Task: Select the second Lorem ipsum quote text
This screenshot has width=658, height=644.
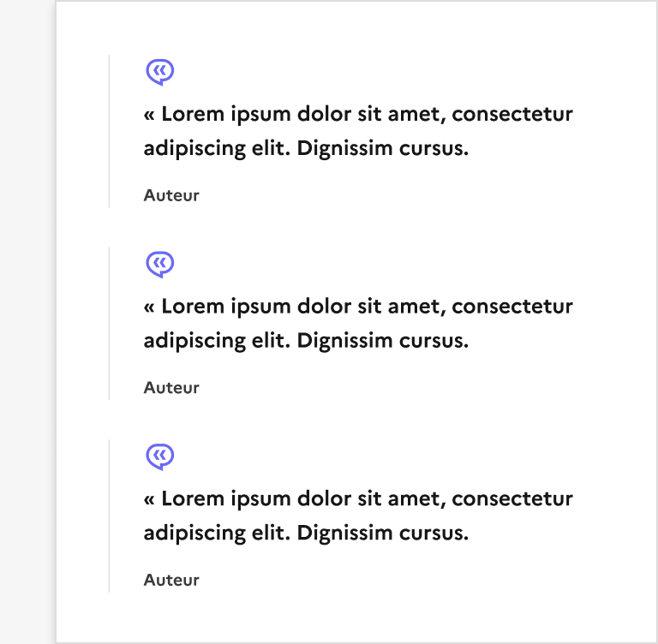Action: [358, 324]
